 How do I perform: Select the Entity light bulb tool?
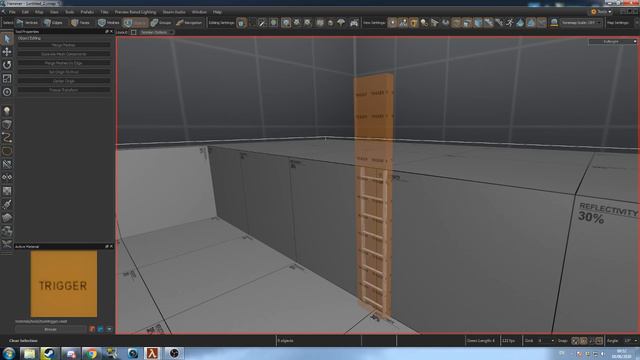point(7,111)
